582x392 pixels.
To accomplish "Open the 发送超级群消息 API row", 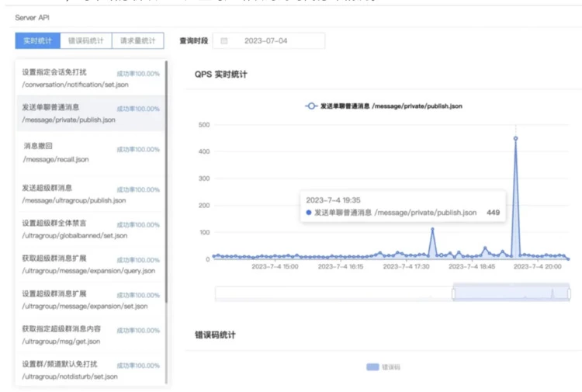I will pos(91,193).
